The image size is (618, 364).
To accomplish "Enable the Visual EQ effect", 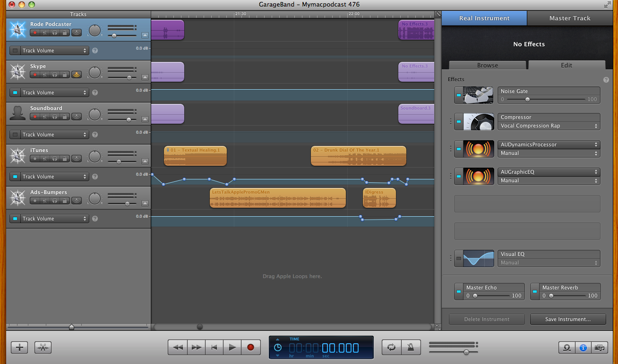I will click(458, 258).
